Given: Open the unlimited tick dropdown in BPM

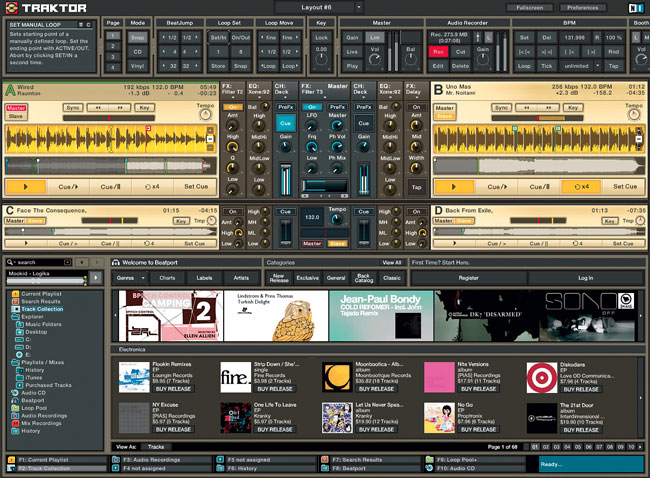Looking at the screenshot, I should pyautogui.click(x=597, y=66).
